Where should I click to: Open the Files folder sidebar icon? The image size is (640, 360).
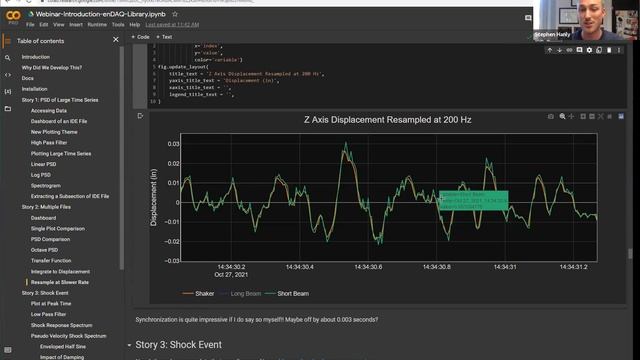point(7,109)
